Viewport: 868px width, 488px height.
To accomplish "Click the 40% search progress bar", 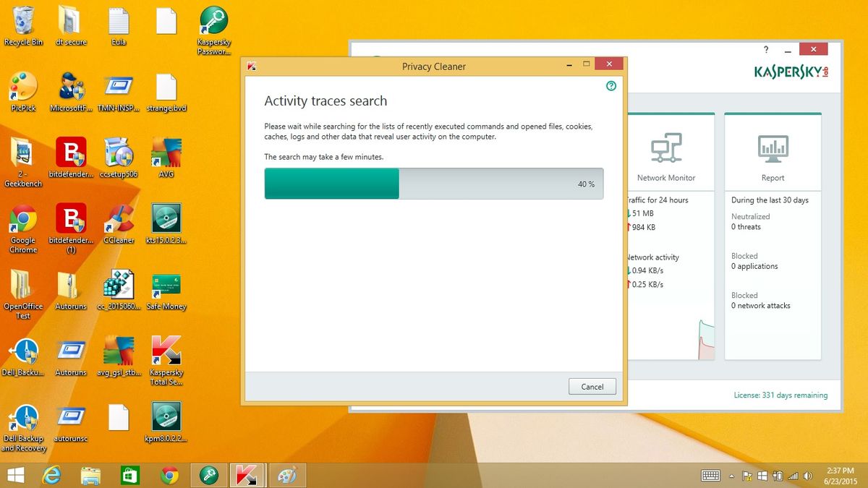I will click(x=434, y=184).
